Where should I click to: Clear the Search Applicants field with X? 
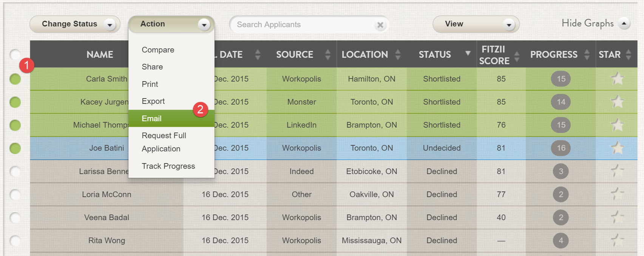380,25
